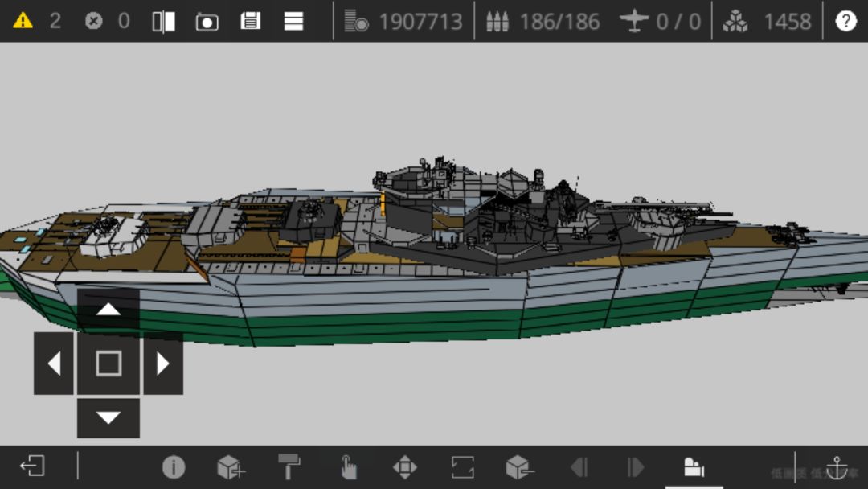Exit the editor with the exit door icon

pyautogui.click(x=32, y=466)
